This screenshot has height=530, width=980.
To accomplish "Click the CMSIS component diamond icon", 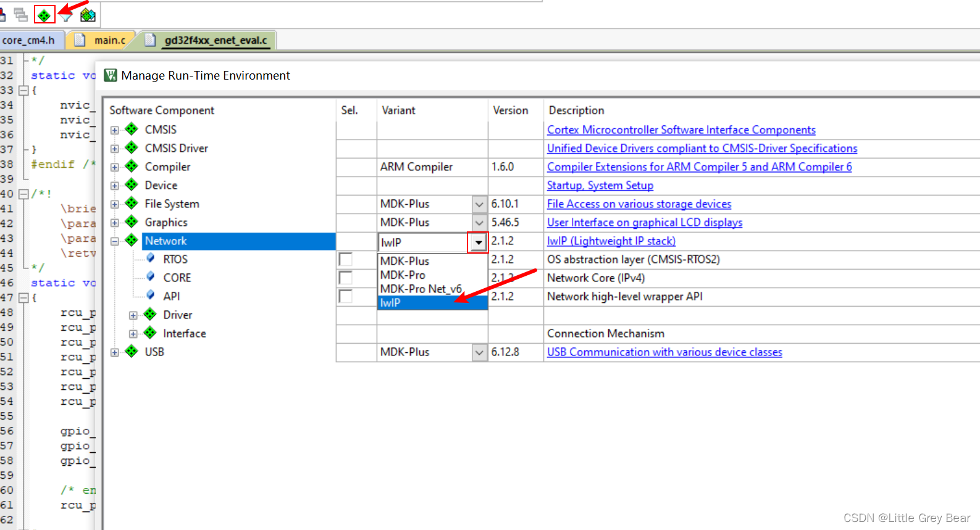I will pyautogui.click(x=132, y=129).
